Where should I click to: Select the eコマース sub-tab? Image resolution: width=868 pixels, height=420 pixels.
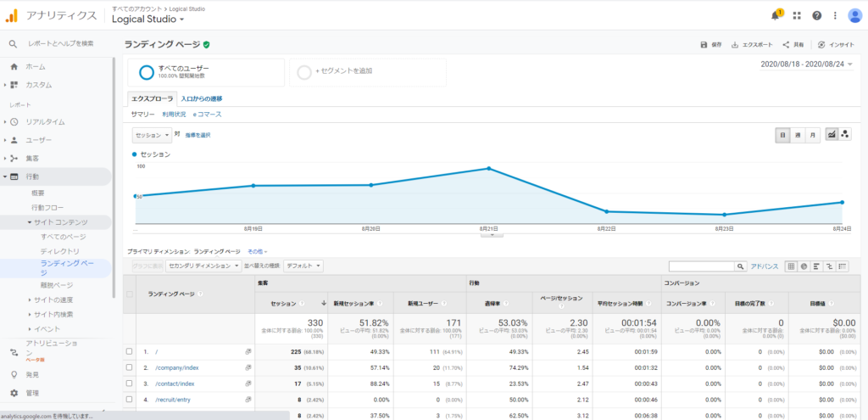(207, 115)
